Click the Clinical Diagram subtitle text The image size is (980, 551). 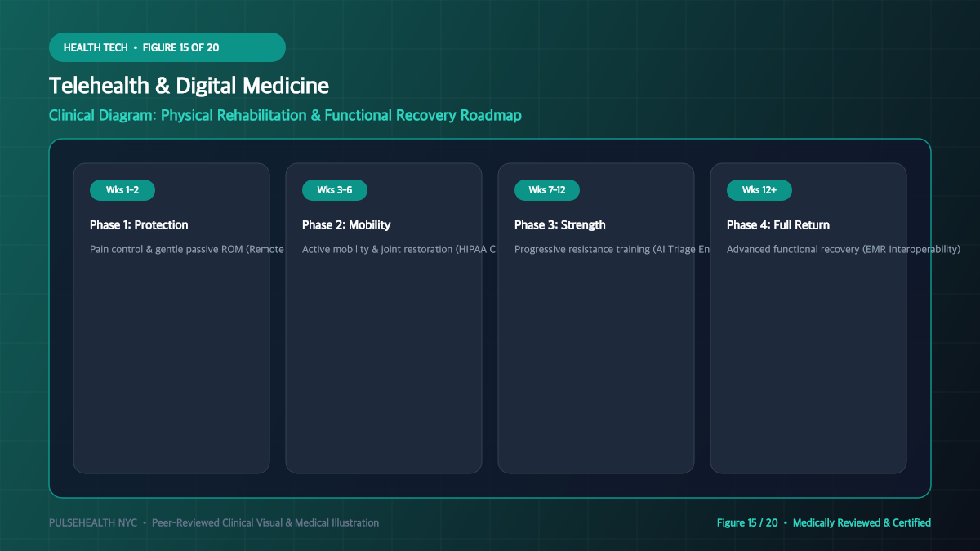tap(285, 115)
